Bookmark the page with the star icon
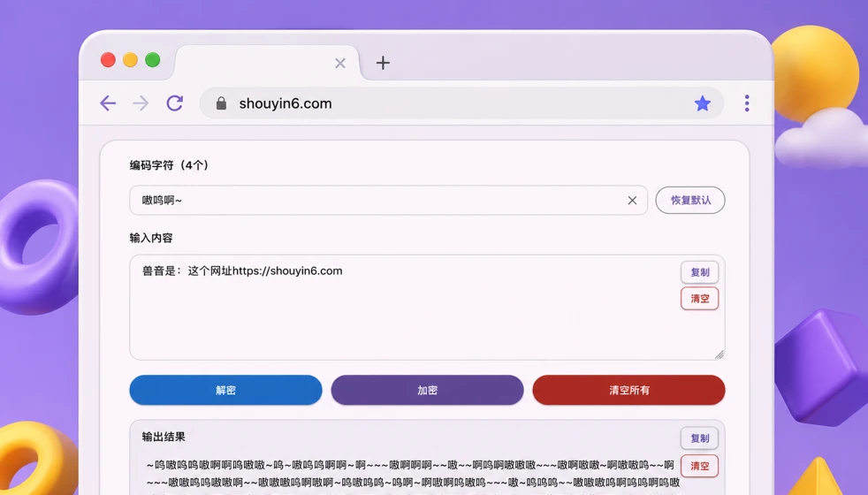Screen dimensions: 868x495 (x=703, y=103)
